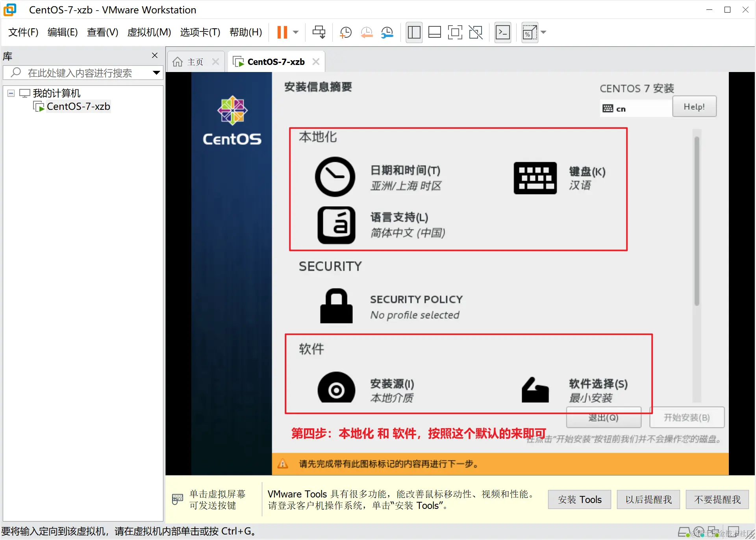
Task: Close the 库 library panel
Action: [155, 55]
